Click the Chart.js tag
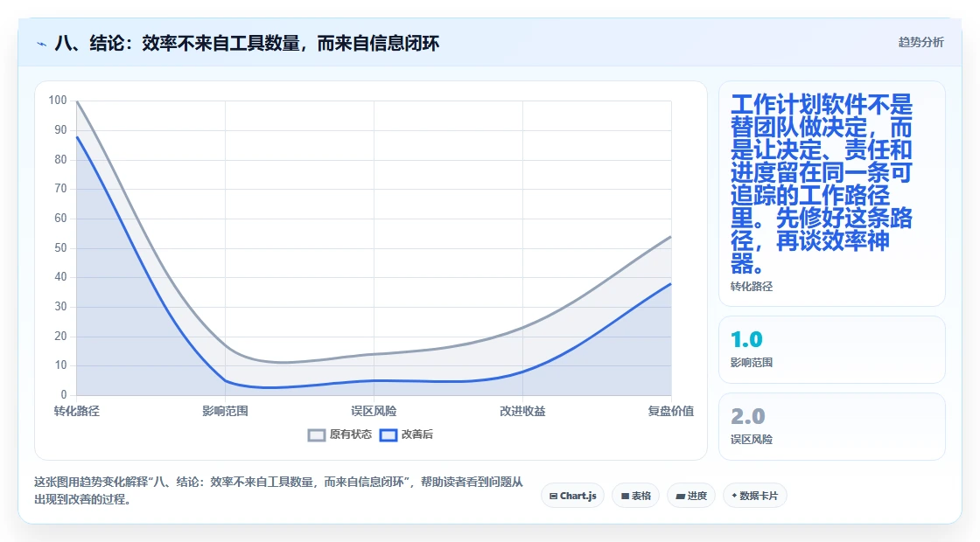Image resolution: width=980 pixels, height=542 pixels. [572, 496]
